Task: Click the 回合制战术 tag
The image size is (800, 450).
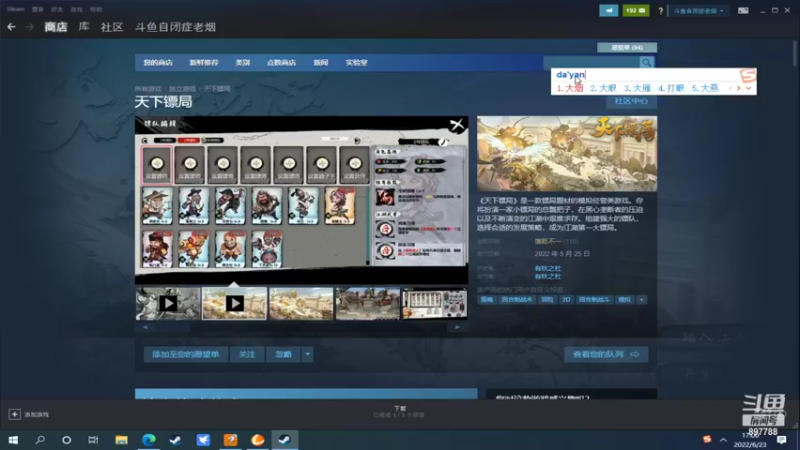Action: (x=517, y=299)
